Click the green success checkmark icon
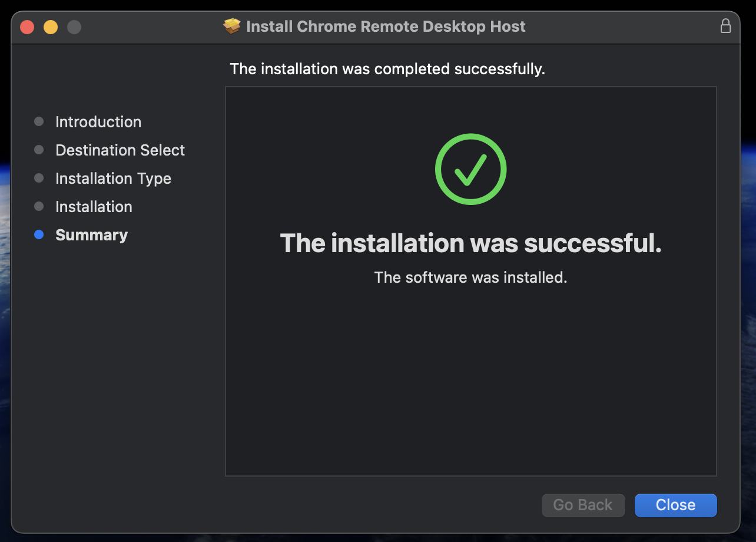The width and height of the screenshot is (756, 542). point(470,169)
